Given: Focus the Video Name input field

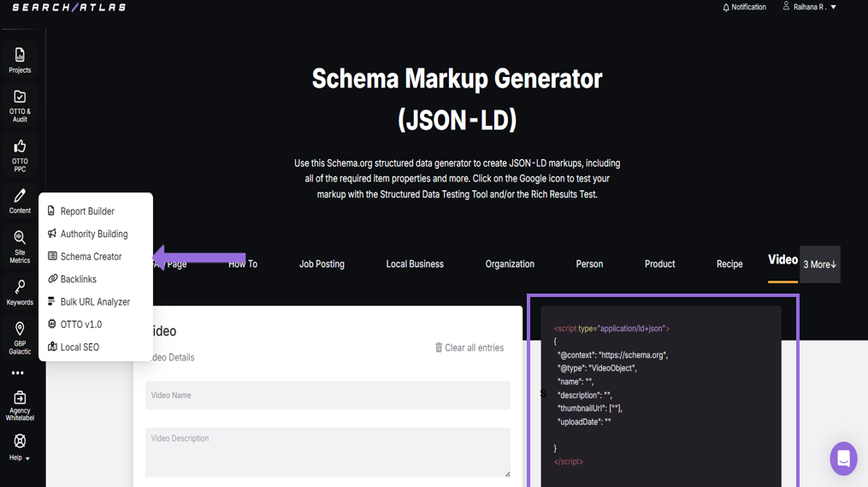Looking at the screenshot, I should [328, 395].
